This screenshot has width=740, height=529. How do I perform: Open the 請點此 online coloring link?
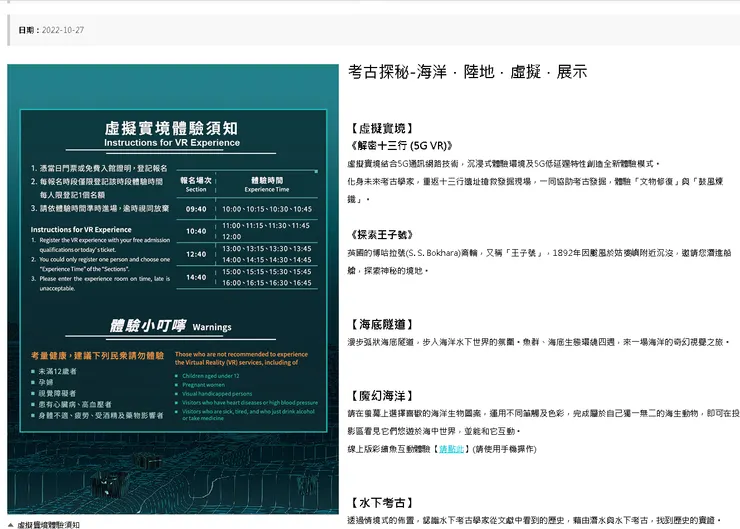tap(451, 449)
